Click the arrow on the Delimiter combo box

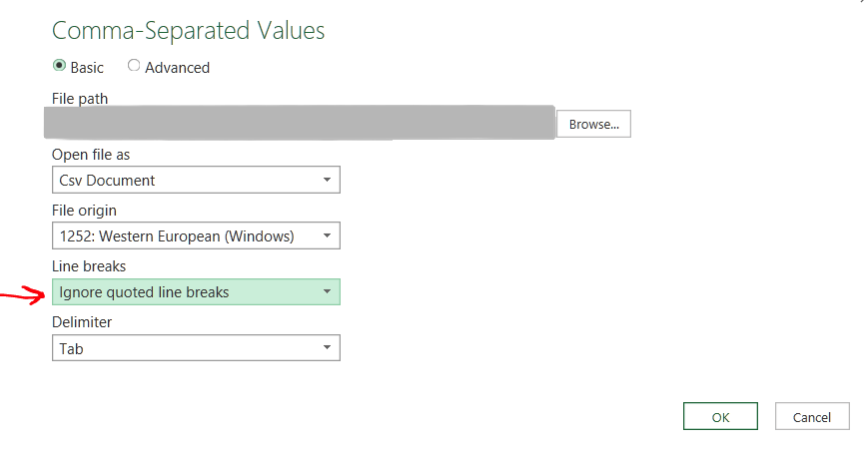pyautogui.click(x=327, y=348)
